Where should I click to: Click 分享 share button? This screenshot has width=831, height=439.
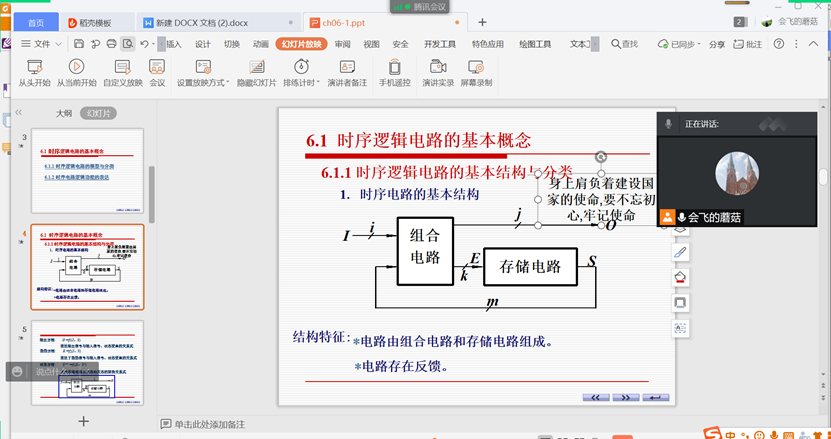[x=716, y=44]
